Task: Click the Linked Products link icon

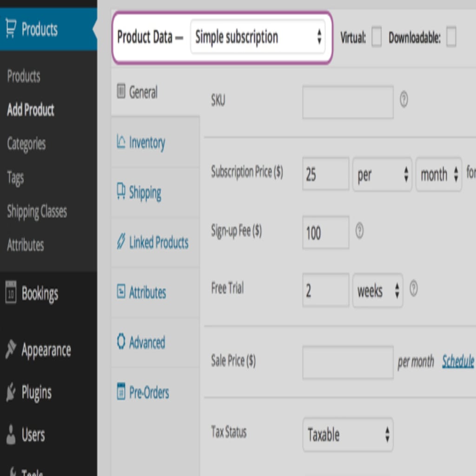Action: [121, 241]
